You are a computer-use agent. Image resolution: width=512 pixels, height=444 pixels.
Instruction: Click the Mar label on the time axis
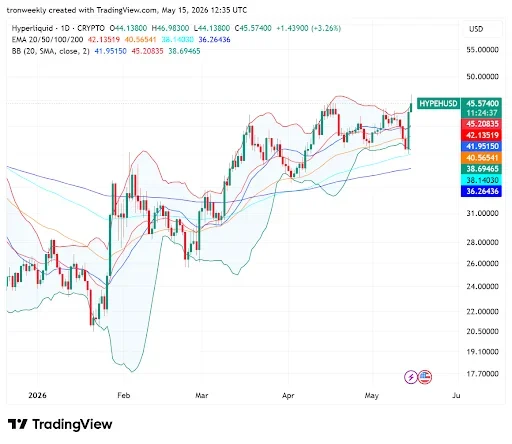click(x=202, y=396)
